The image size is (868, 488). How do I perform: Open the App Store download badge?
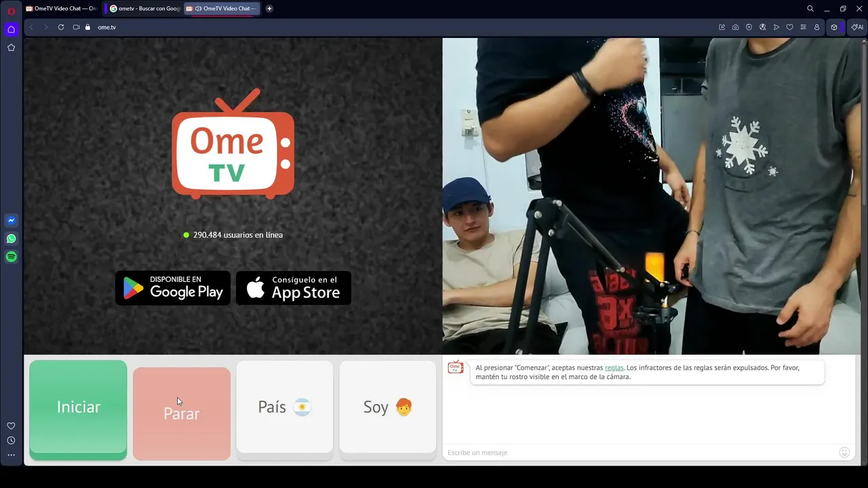(x=294, y=288)
